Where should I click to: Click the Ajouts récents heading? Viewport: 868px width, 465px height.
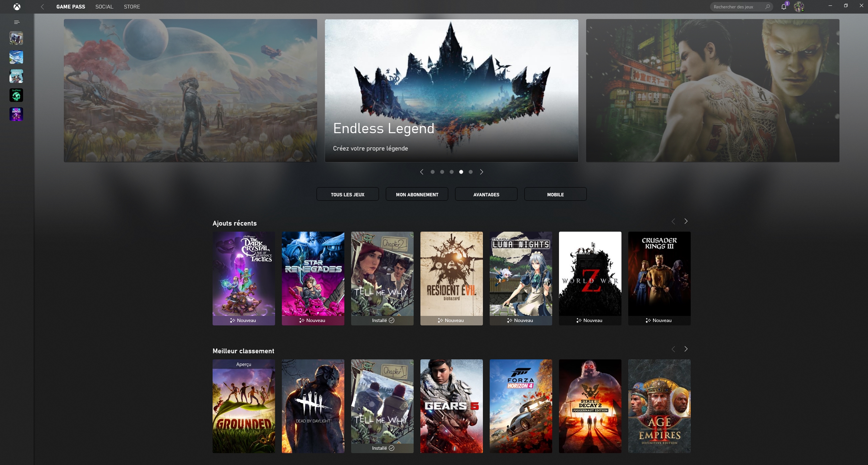pyautogui.click(x=235, y=223)
